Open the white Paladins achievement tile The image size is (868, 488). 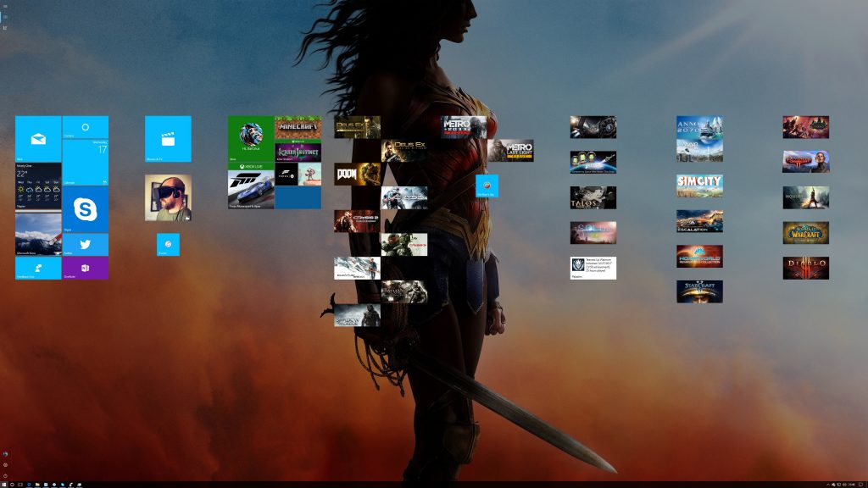593,269
